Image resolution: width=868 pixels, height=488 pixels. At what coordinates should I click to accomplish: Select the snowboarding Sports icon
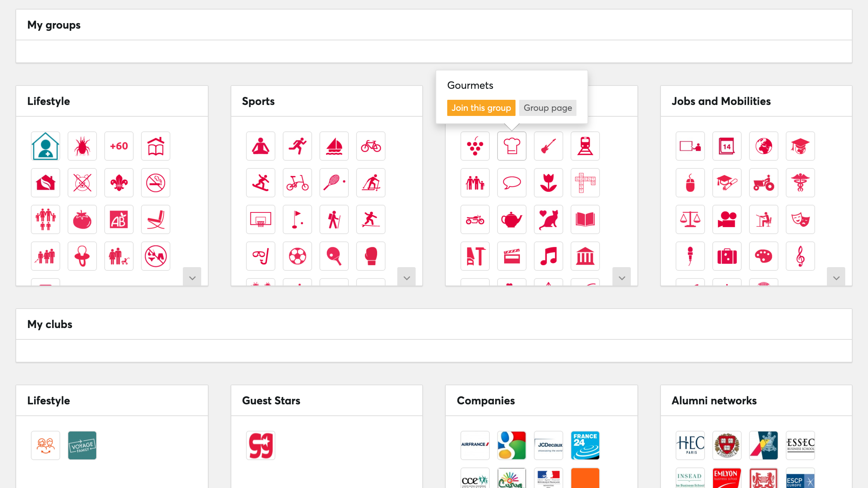pyautogui.click(x=261, y=183)
